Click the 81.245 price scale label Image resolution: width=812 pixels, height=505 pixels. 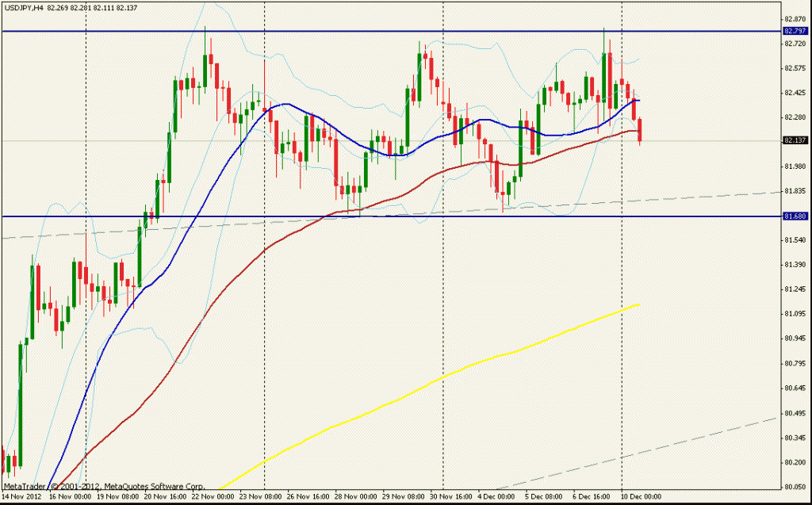[794, 289]
